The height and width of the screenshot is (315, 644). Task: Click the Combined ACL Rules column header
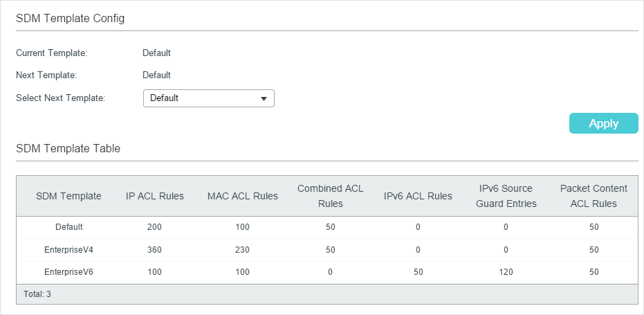pos(330,196)
